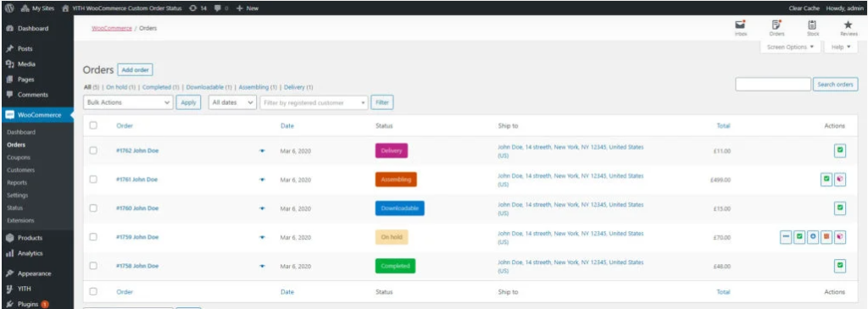Select checkbox for order #1759
The width and height of the screenshot is (868, 309).
93,236
